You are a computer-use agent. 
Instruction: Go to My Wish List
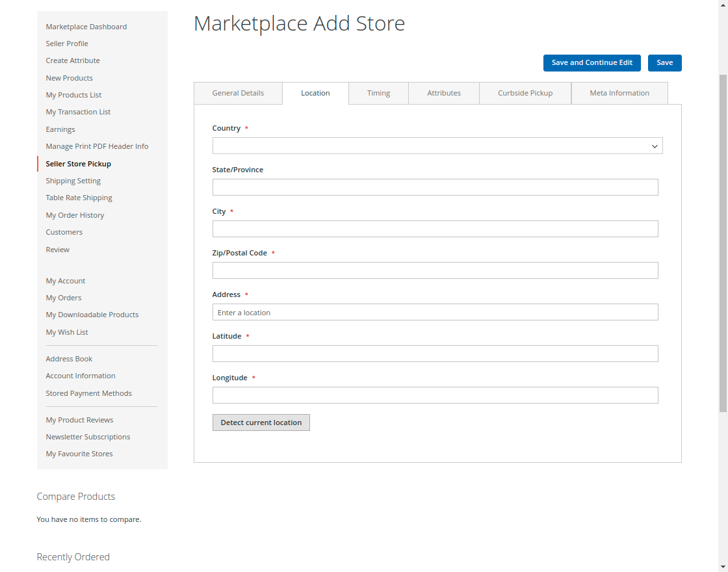[x=67, y=331]
